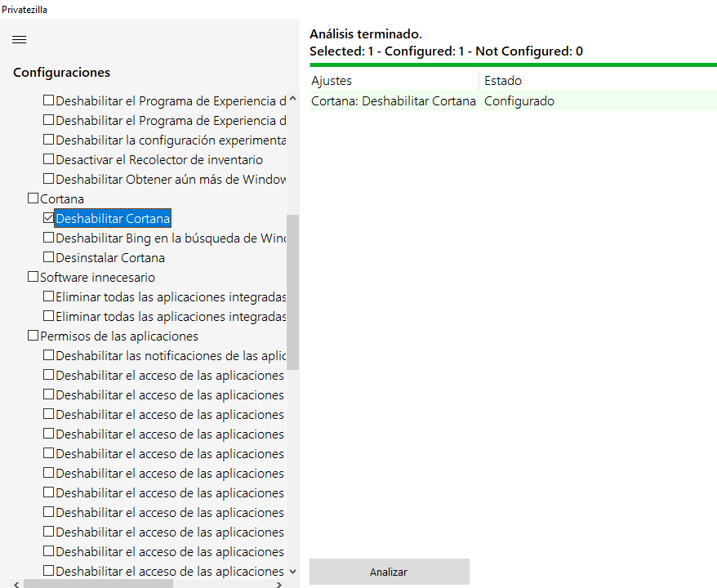The height and width of the screenshot is (588, 717).
Task: Click the green analysis progress bar
Action: pyautogui.click(x=513, y=65)
